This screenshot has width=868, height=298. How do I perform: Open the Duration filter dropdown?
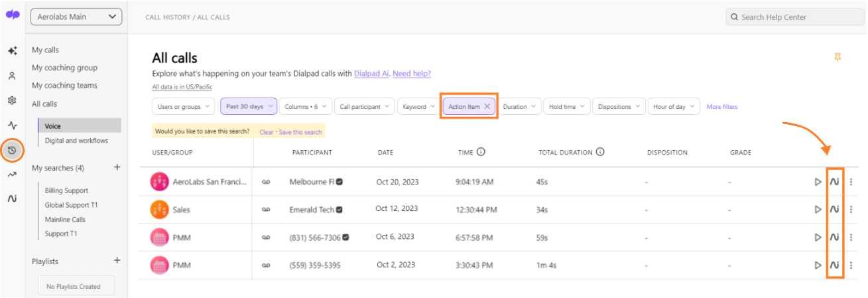pyautogui.click(x=519, y=106)
